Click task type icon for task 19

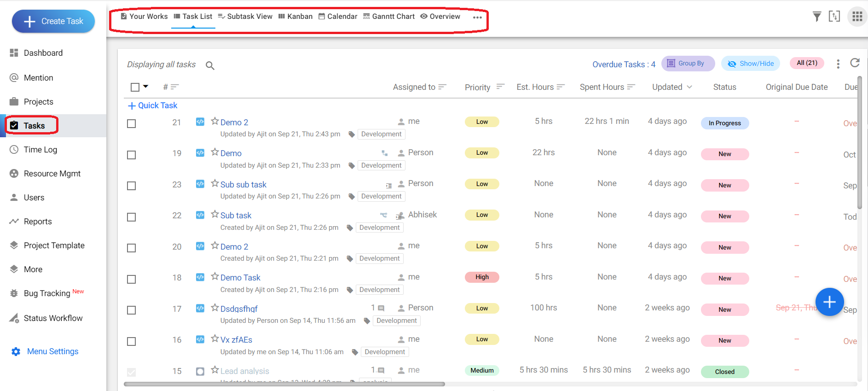(200, 153)
